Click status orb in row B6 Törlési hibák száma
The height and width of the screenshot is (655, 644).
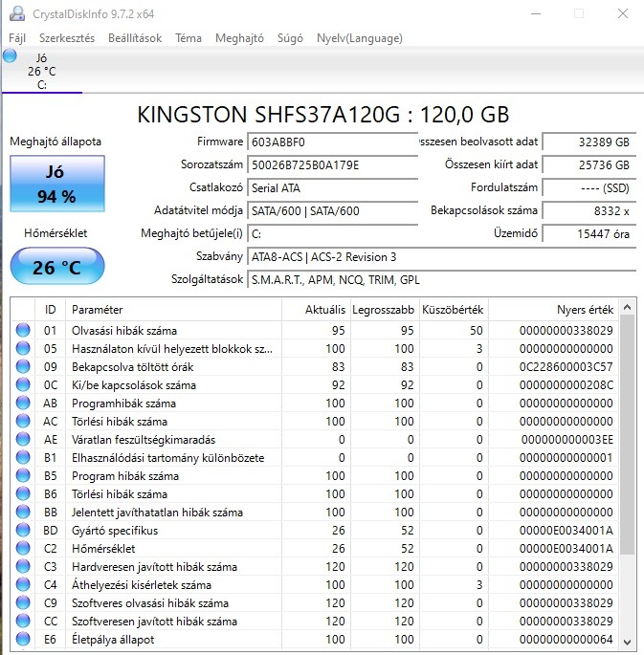pos(23,493)
